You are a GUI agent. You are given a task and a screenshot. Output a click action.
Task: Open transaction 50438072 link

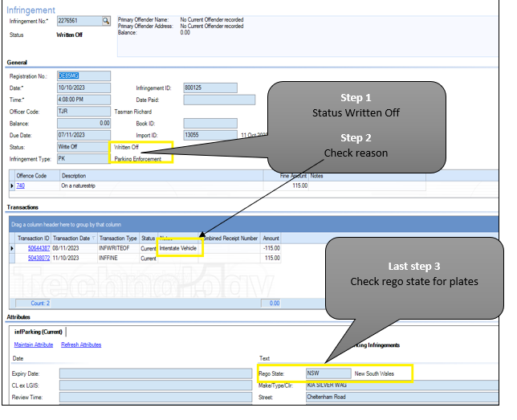tap(39, 259)
